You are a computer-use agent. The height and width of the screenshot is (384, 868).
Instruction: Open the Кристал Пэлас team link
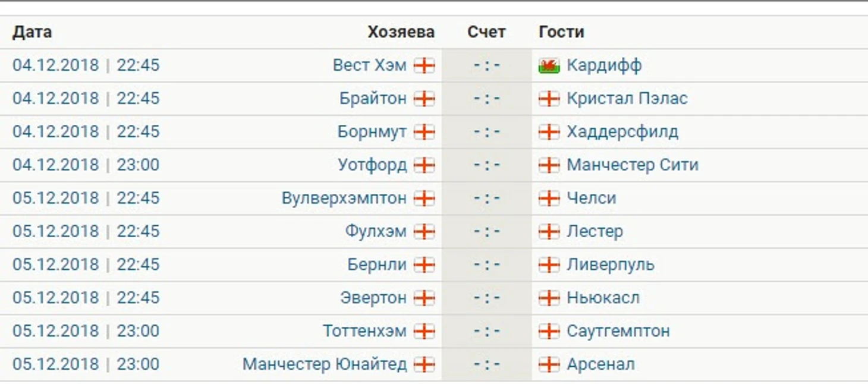click(627, 98)
